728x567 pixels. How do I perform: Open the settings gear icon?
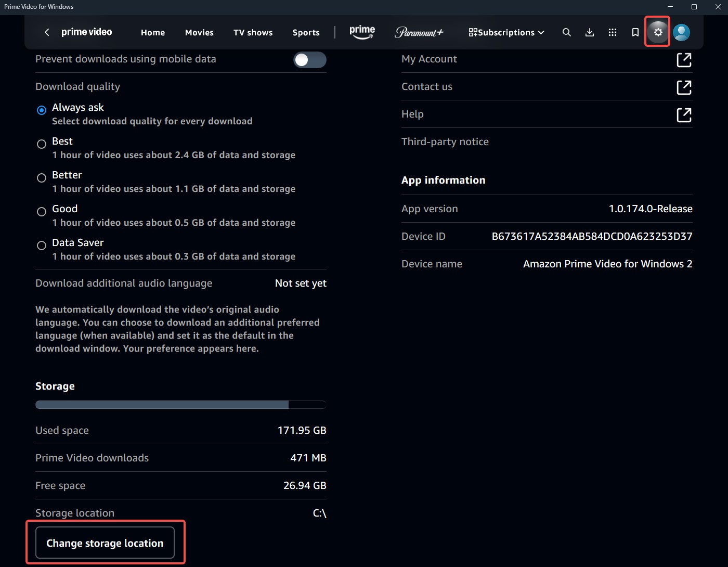[x=658, y=32]
